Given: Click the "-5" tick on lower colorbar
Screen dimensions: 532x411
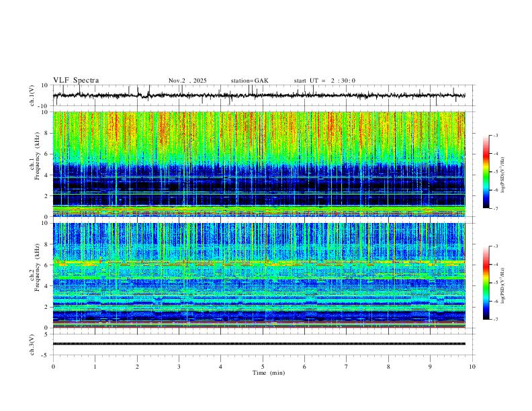Looking at the screenshot, I should coord(495,283).
